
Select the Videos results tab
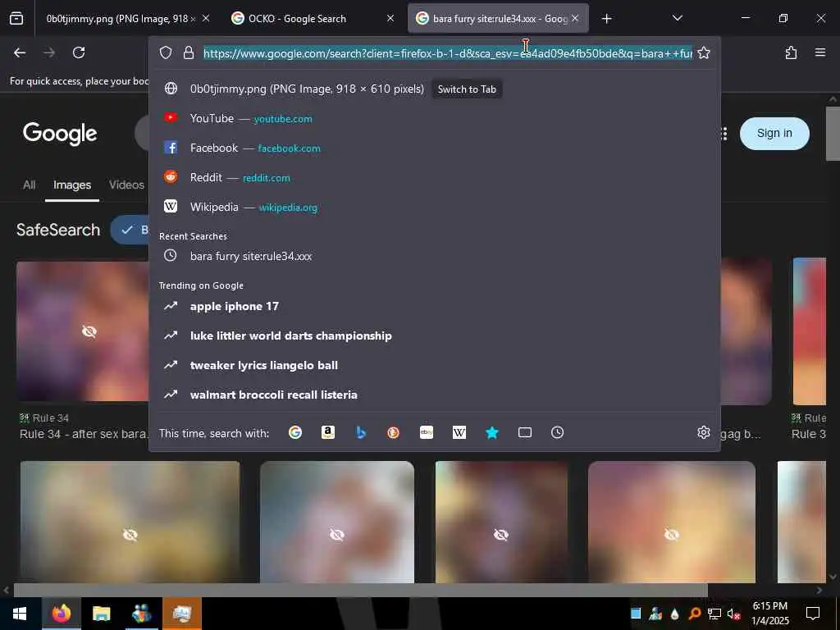[x=126, y=185]
